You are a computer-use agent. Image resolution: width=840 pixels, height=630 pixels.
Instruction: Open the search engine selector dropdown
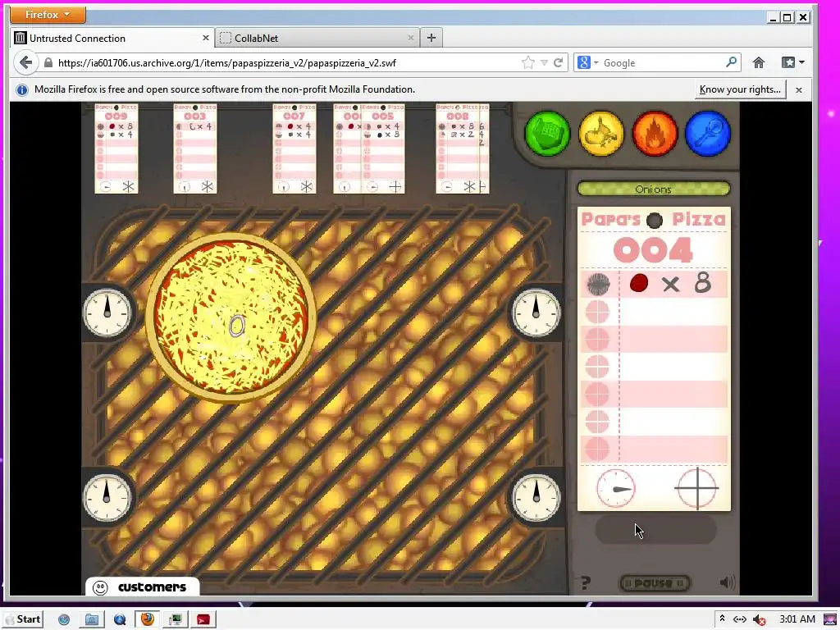tap(587, 62)
